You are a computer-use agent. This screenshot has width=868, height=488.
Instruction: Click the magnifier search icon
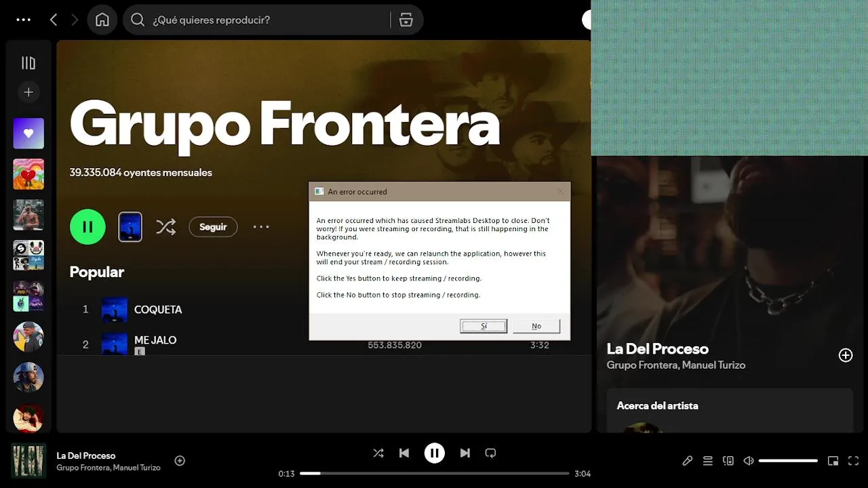(138, 20)
